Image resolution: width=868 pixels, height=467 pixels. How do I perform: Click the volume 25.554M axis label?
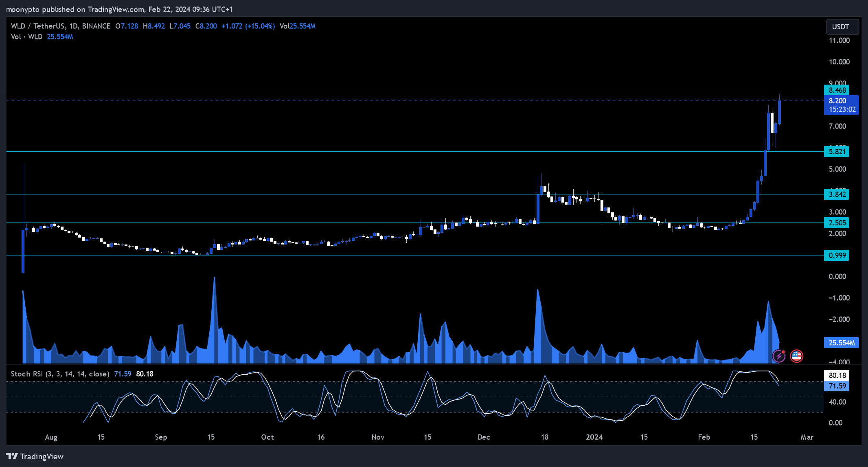(841, 343)
